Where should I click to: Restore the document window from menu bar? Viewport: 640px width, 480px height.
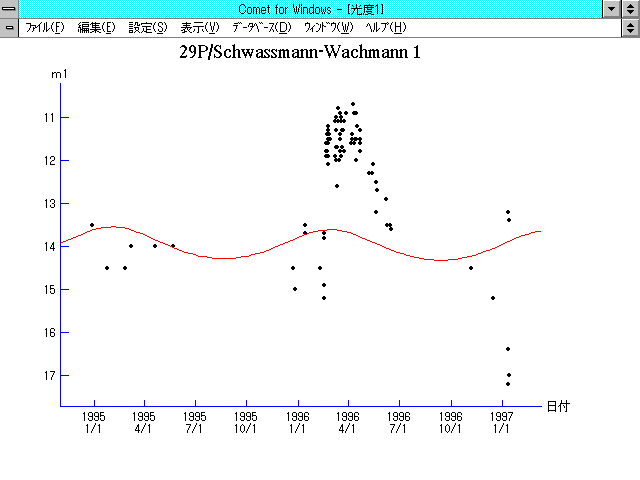tap(630, 27)
